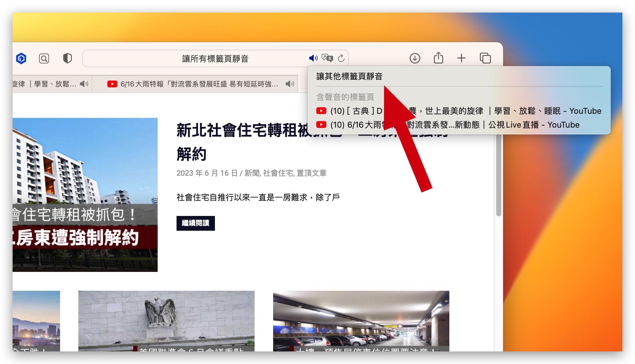
Task: Click the privacy shield icon
Action: tap(67, 58)
